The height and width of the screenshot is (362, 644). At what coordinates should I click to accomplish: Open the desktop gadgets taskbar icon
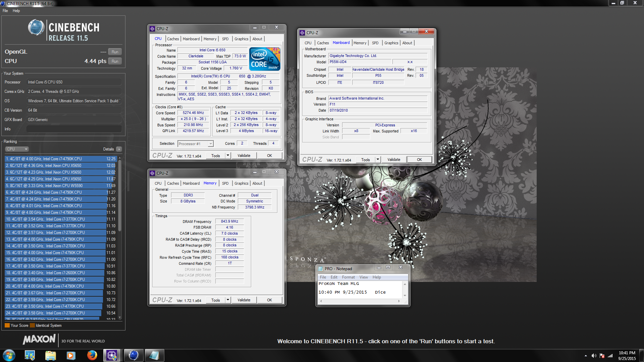click(x=30, y=355)
